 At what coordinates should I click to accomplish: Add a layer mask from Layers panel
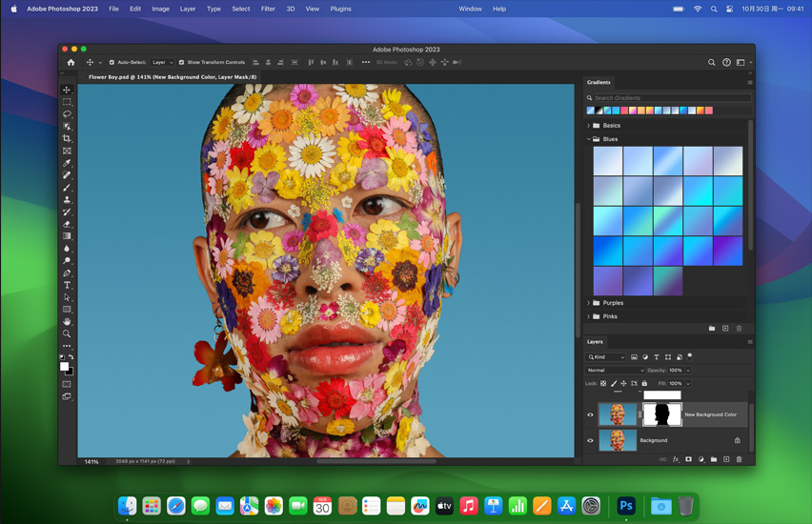pos(688,459)
